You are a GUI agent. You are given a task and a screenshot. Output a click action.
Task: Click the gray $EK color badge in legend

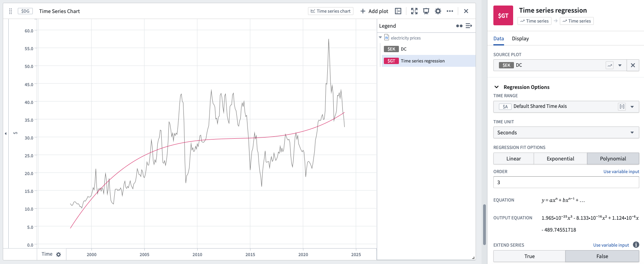coord(391,49)
